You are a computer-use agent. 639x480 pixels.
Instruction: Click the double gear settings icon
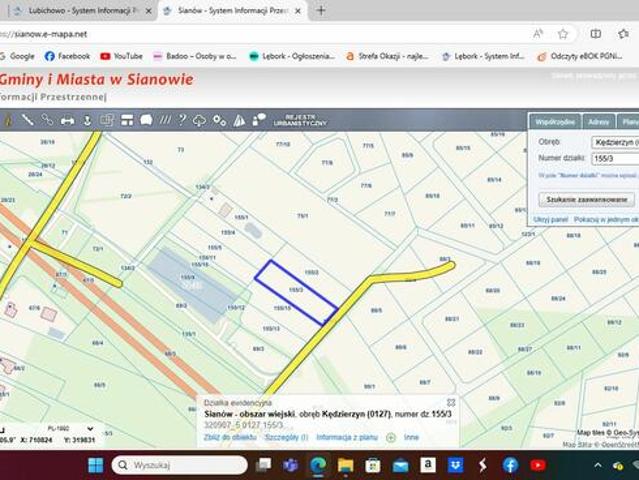pos(219,120)
